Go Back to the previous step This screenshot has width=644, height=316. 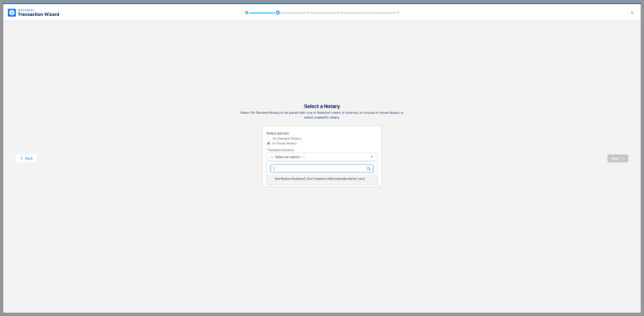tap(26, 159)
